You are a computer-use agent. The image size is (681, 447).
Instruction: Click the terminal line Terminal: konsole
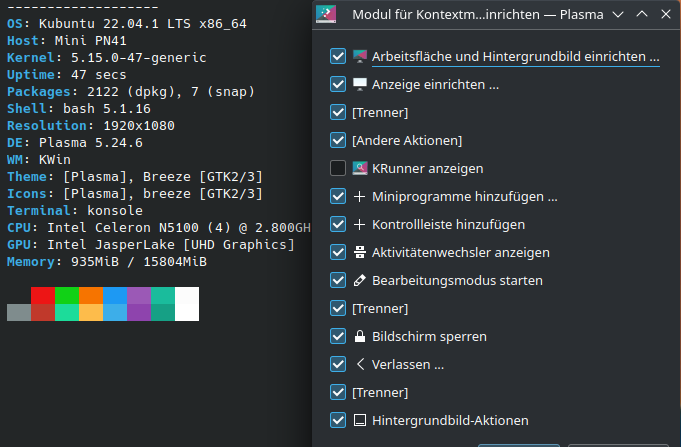click(x=75, y=211)
